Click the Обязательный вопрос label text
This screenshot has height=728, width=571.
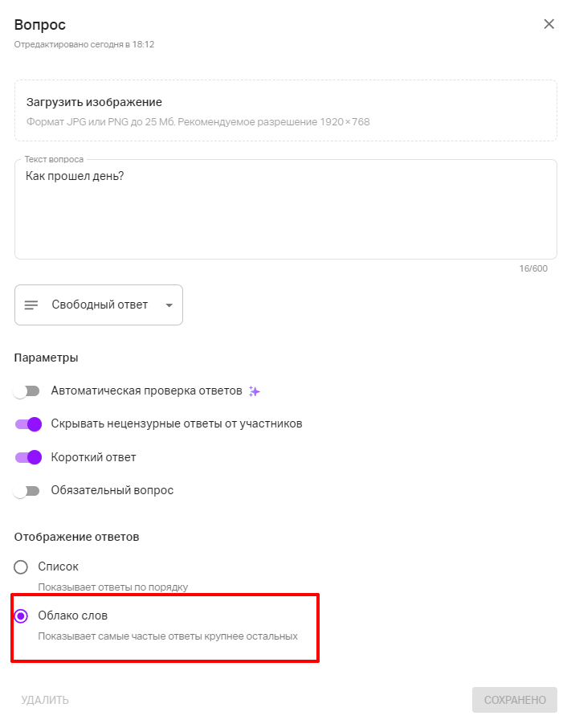[x=112, y=490]
